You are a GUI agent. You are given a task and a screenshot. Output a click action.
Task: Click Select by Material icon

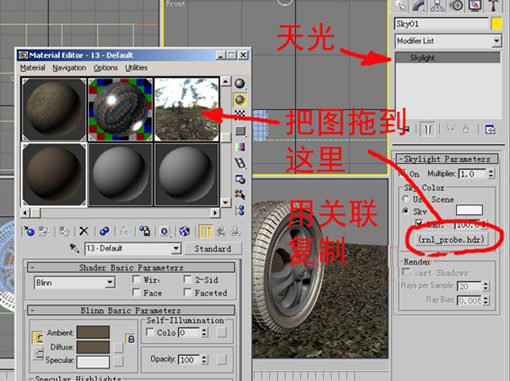coord(240,195)
